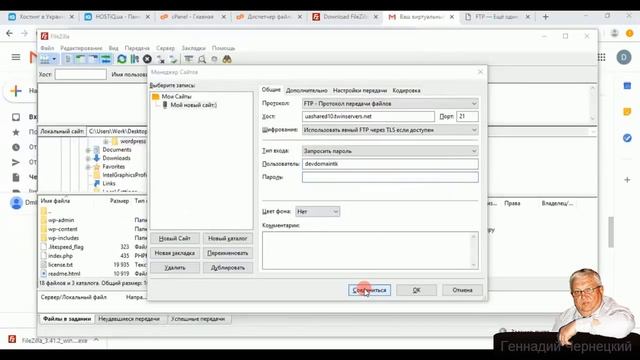The width and height of the screenshot is (640, 360).
Task: Expand Documents folder in local tree
Action: [88, 150]
